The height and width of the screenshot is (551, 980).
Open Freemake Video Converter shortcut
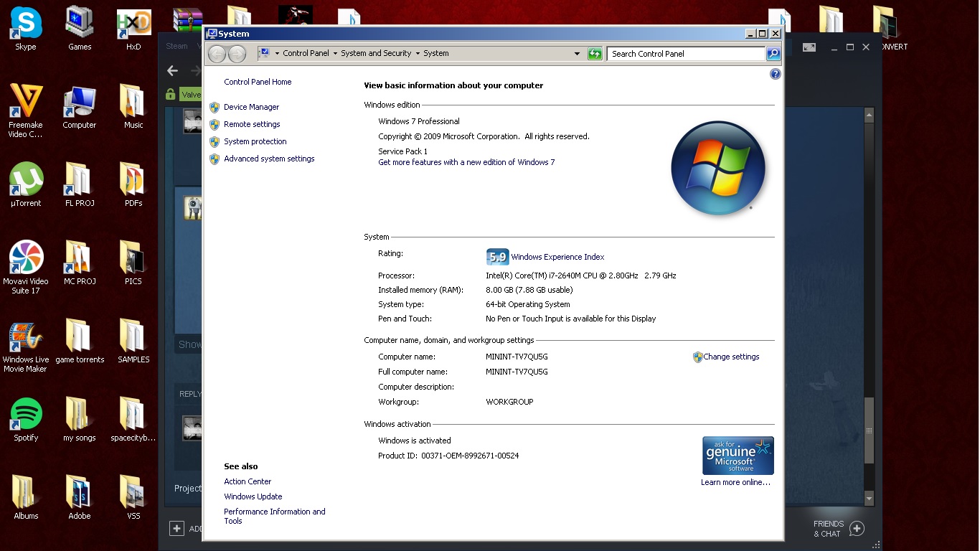pyautogui.click(x=26, y=110)
